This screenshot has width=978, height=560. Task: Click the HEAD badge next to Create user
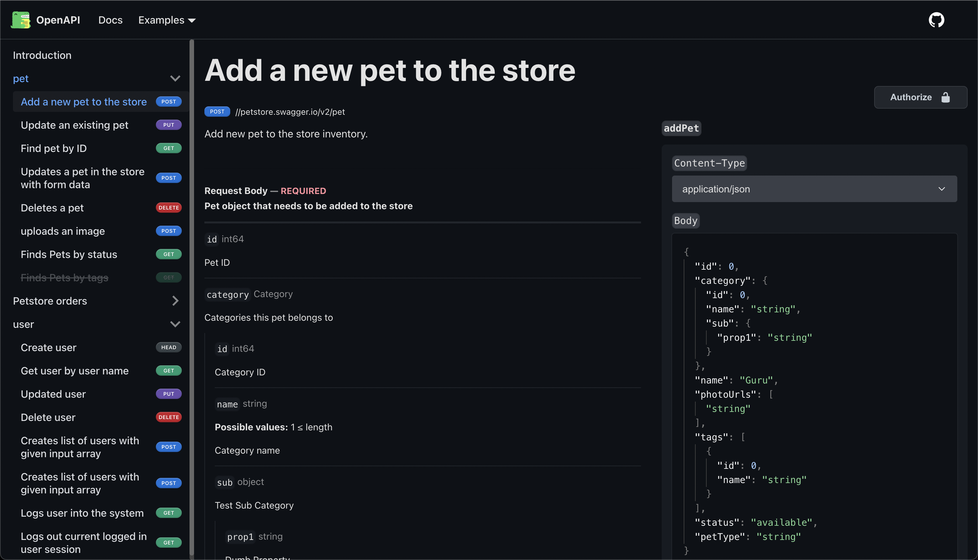click(x=168, y=347)
